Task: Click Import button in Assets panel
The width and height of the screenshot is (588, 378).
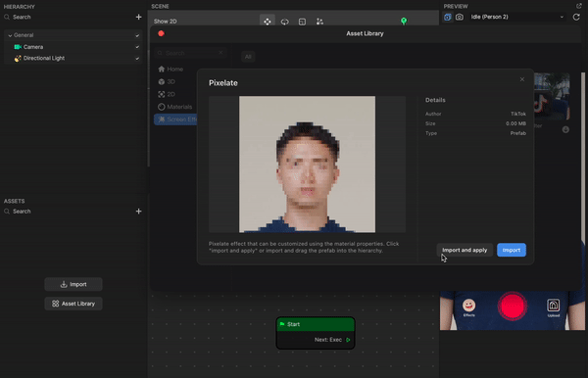Action: click(x=73, y=284)
